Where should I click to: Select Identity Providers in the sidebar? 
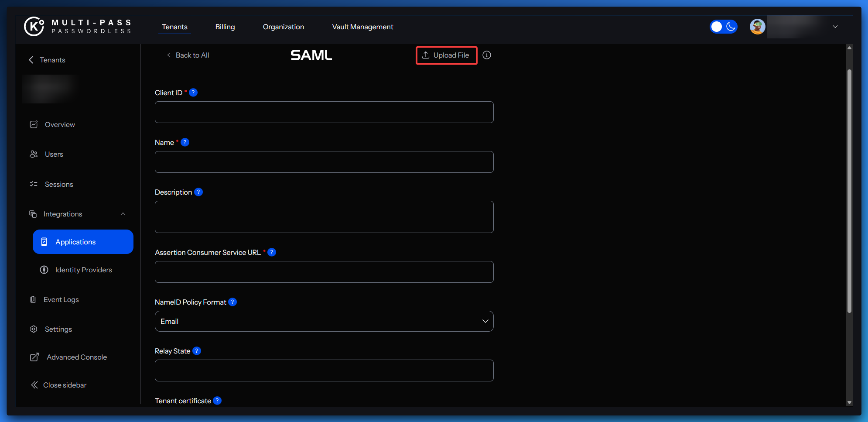click(83, 270)
